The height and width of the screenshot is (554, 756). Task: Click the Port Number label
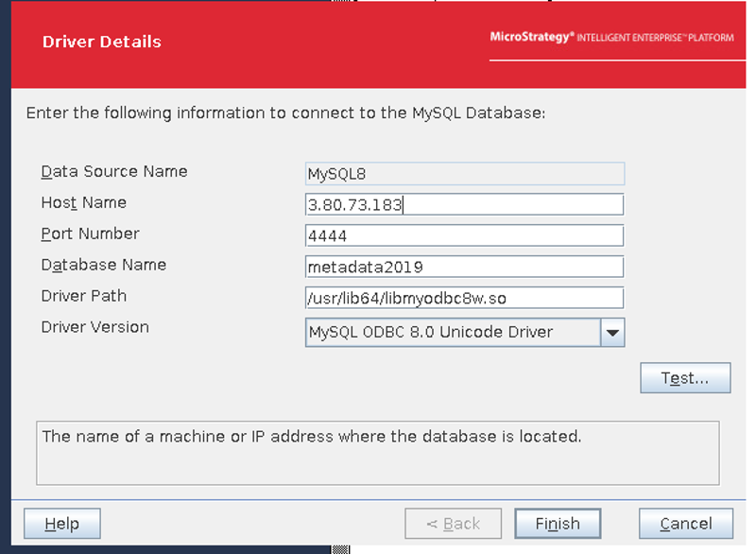pos(90,234)
